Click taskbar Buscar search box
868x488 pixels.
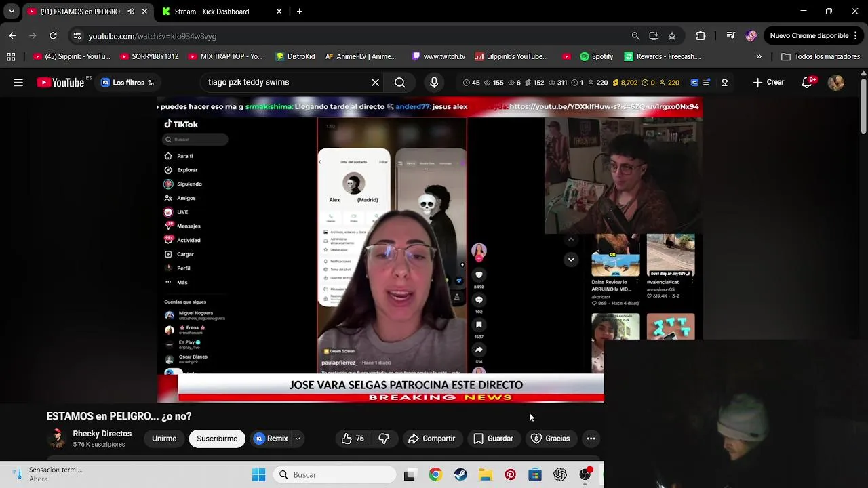point(335,475)
